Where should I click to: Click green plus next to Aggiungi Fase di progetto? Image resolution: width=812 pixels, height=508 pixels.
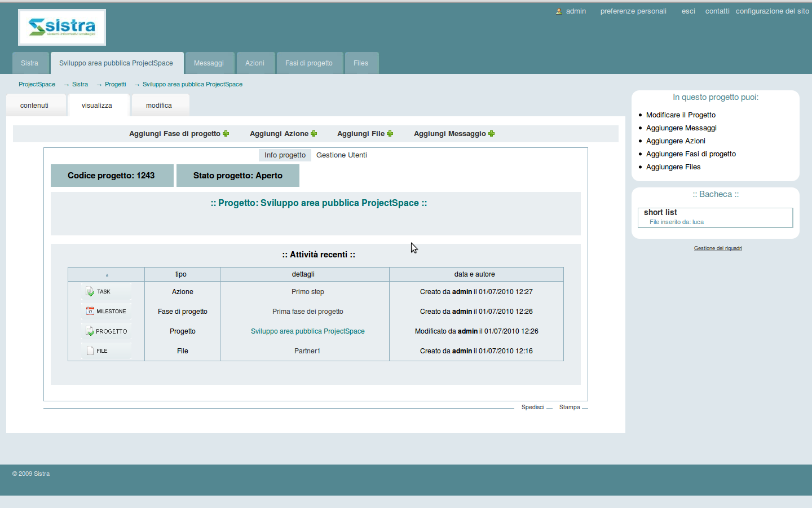coord(226,134)
